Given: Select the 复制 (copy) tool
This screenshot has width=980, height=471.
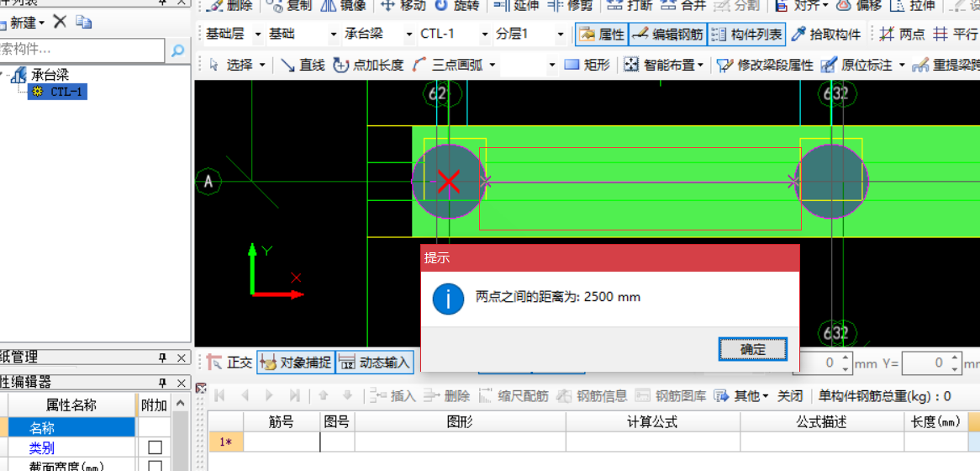Looking at the screenshot, I should [x=289, y=6].
